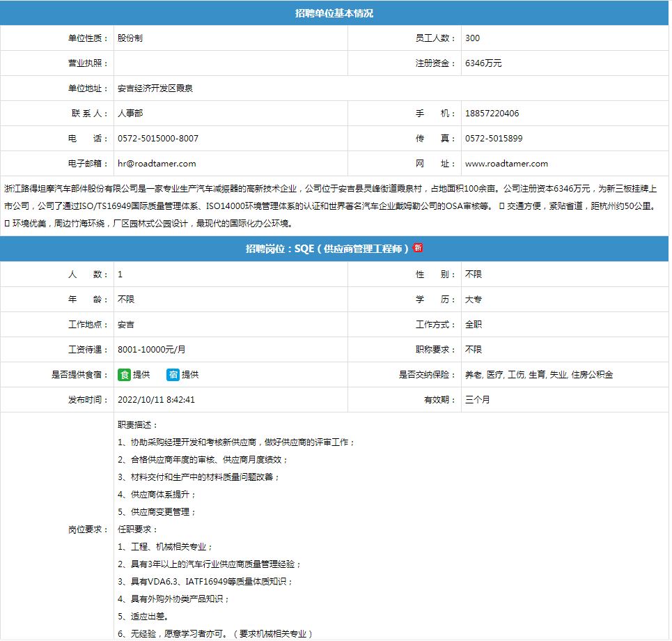Click the line 无经验，愿意学习者亦可
672x641 pixels.
coord(216,634)
